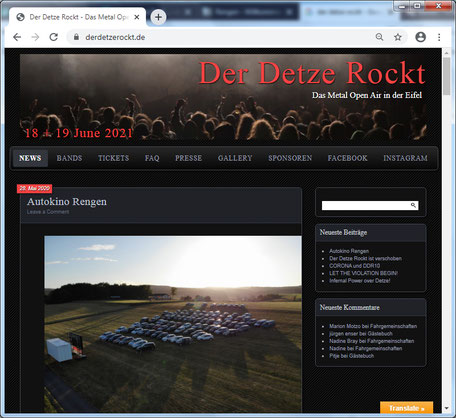Screen dimensions: 456x418
Task: Open the Chrome three-dot menu
Action: 439,37
